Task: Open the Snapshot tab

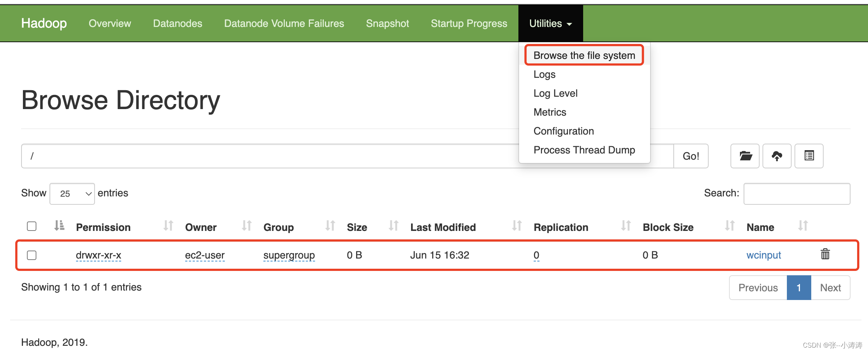Action: [x=387, y=23]
